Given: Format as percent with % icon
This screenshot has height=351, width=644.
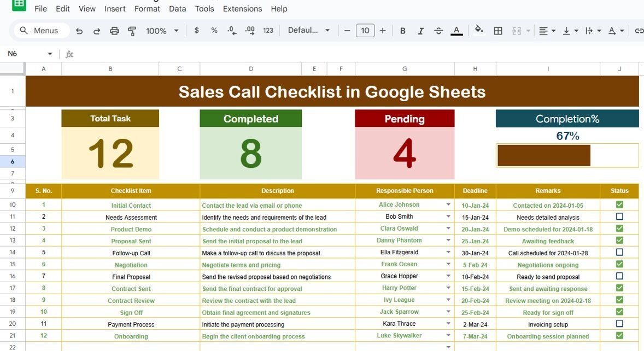Looking at the screenshot, I should pos(214,31).
